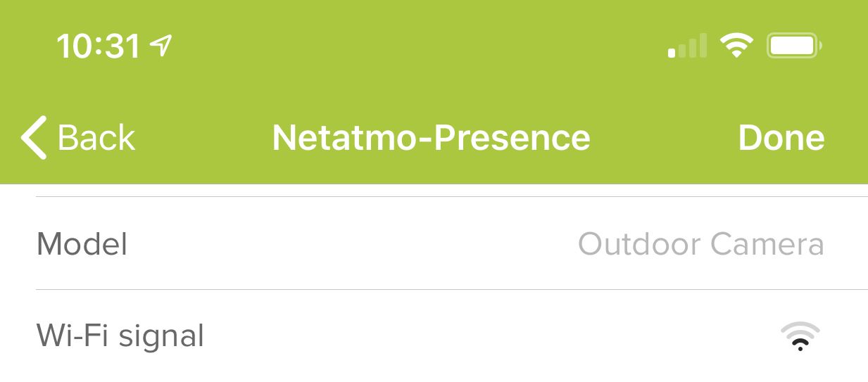Viewport: 868px width, 382px height.
Task: Click the Outdoor Camera model value
Action: pos(700,244)
